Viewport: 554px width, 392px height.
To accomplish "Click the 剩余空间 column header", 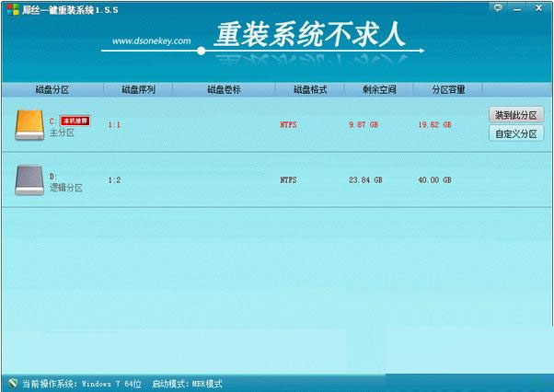I will coord(379,89).
